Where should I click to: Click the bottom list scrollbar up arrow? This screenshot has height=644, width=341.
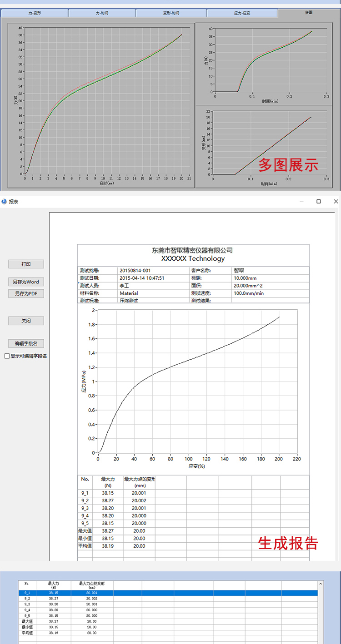click(x=321, y=584)
